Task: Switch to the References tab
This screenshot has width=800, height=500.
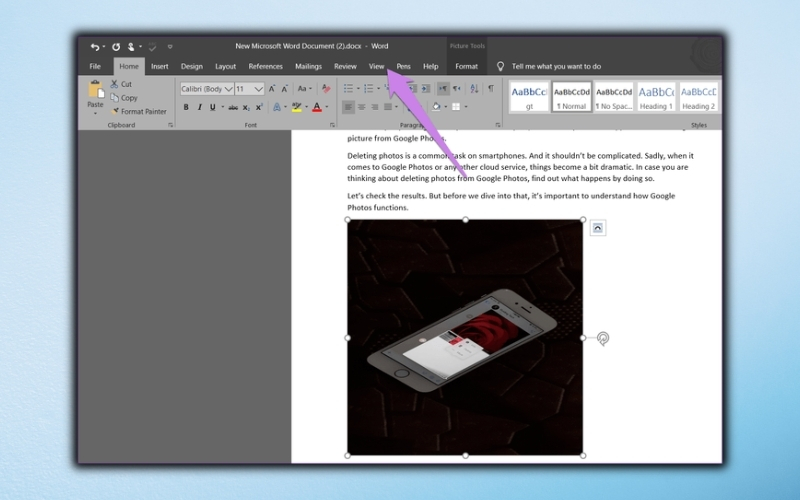Action: click(x=265, y=66)
